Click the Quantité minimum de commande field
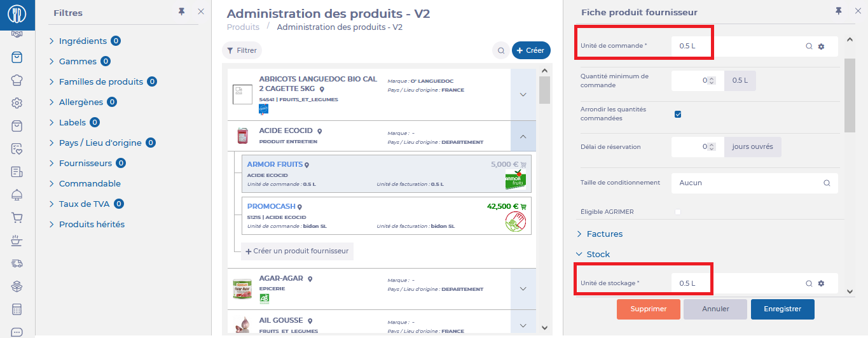 click(x=694, y=81)
